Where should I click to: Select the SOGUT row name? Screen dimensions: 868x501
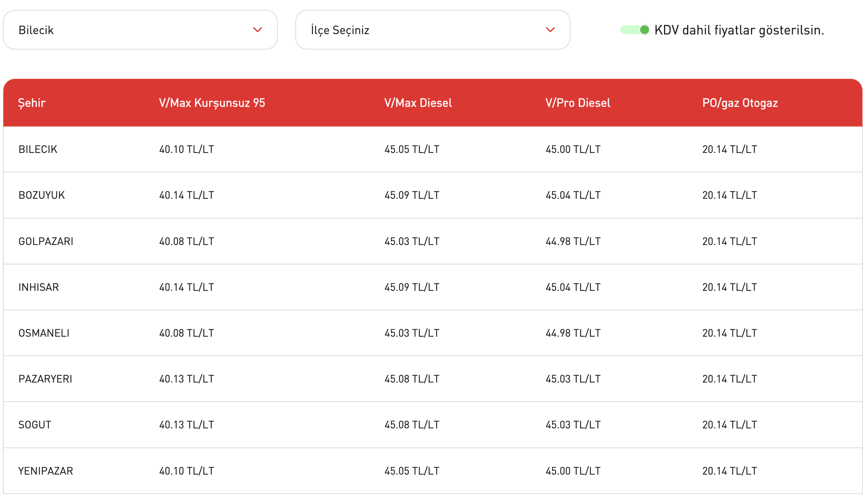pos(34,425)
